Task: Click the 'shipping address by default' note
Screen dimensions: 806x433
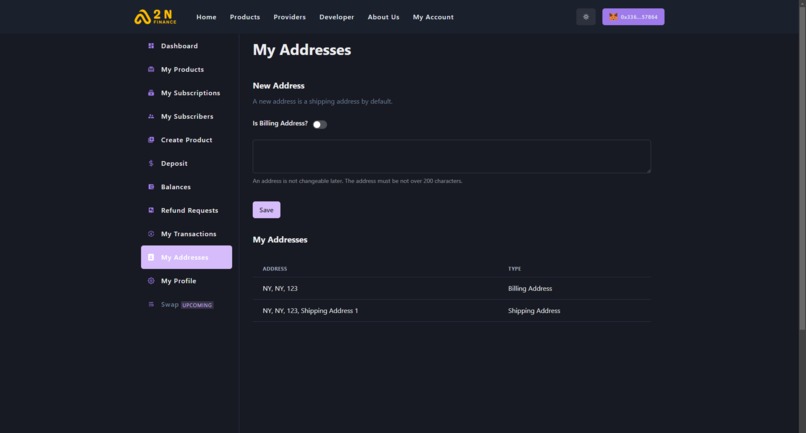Action: pos(322,101)
